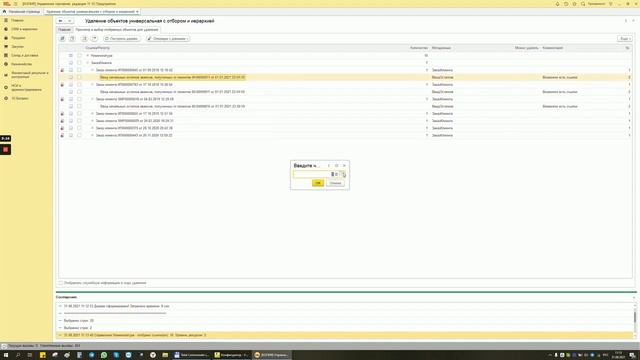Click the first icon in the tree toolbar
640x360 pixels.
pos(62,38)
